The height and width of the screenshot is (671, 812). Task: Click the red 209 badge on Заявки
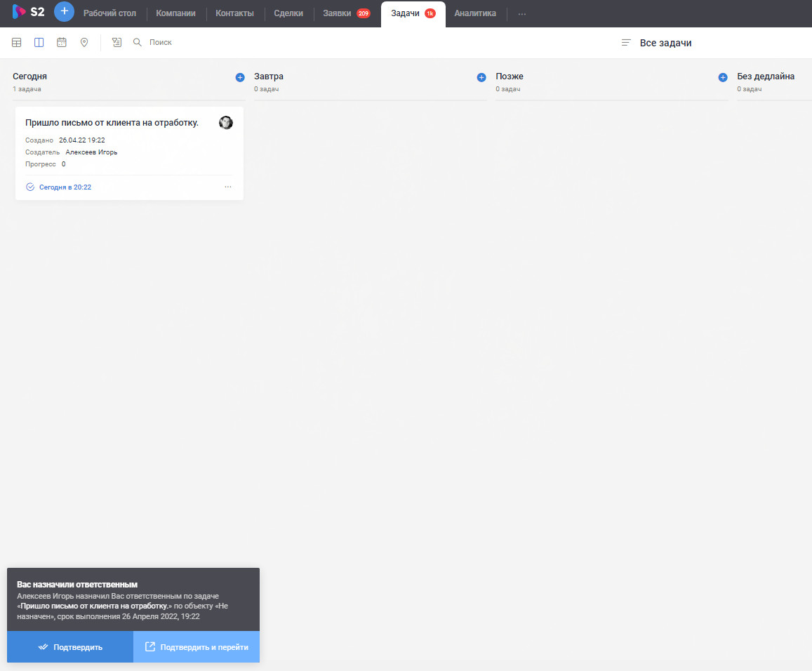(x=364, y=13)
